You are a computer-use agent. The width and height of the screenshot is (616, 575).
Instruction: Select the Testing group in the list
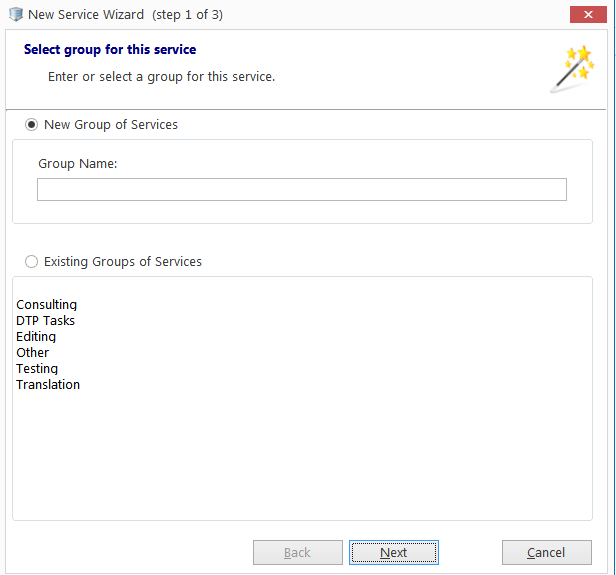[37, 368]
